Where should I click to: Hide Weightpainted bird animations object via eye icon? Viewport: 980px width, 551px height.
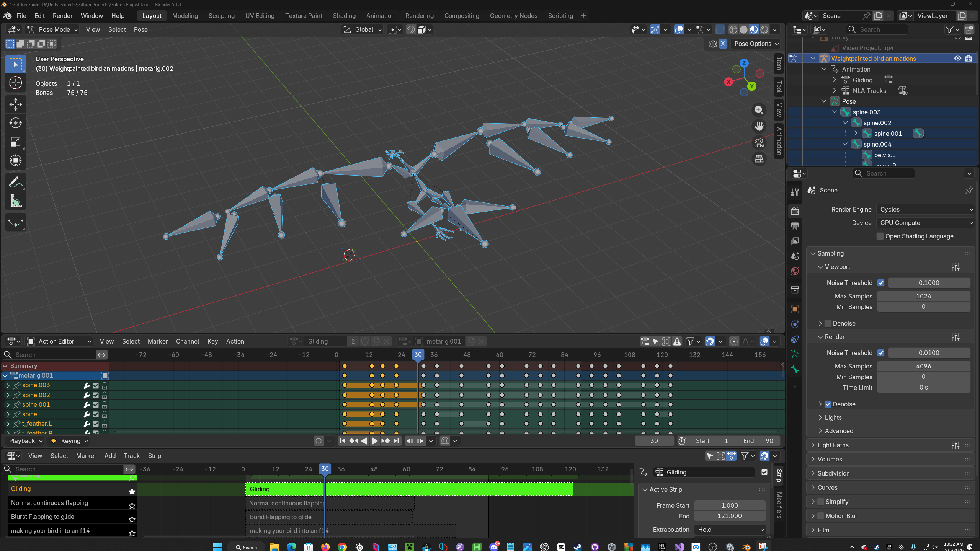coord(957,59)
